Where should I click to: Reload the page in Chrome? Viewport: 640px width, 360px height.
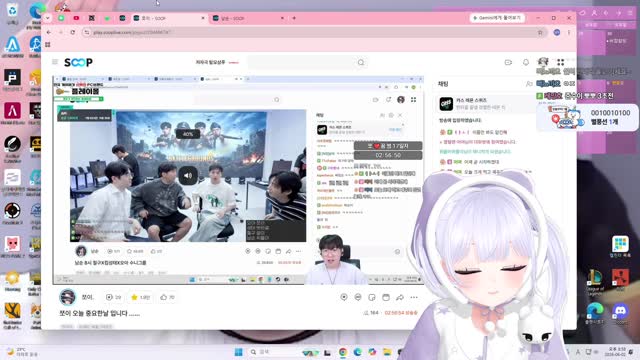tap(73, 32)
